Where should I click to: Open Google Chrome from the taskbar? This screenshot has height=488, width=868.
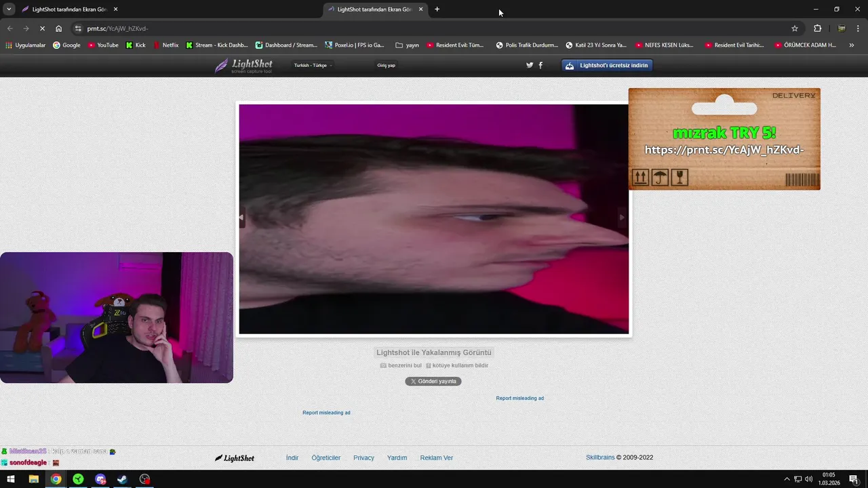pos(56,479)
